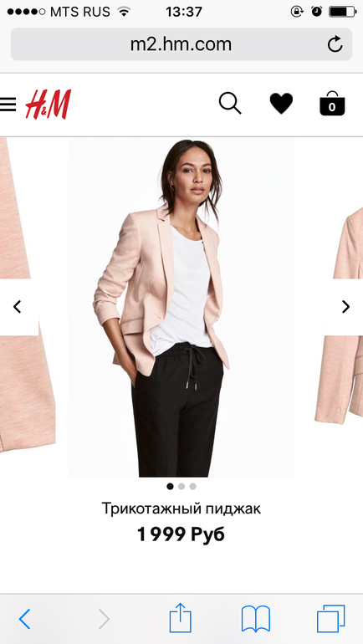Show next product image with right chevron
The image size is (363, 644).
[x=346, y=307]
